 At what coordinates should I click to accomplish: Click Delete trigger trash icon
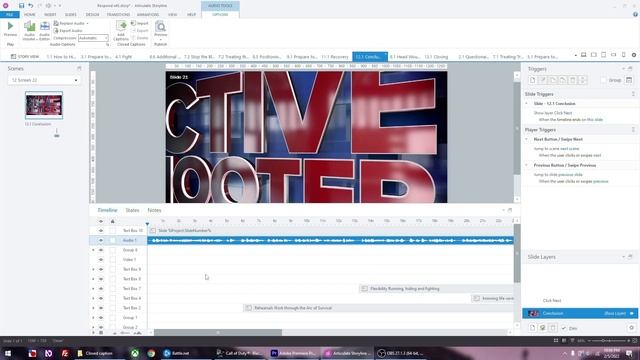click(573, 80)
